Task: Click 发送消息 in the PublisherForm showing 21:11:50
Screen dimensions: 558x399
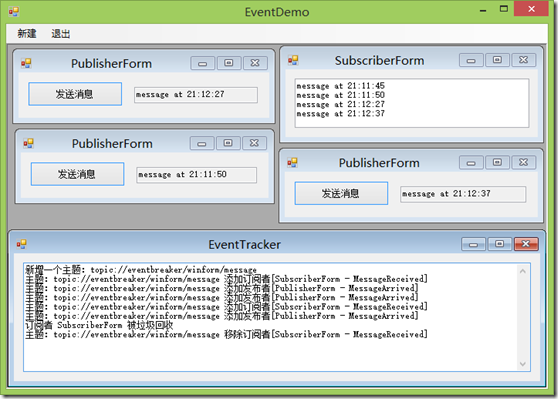Action: tap(78, 174)
